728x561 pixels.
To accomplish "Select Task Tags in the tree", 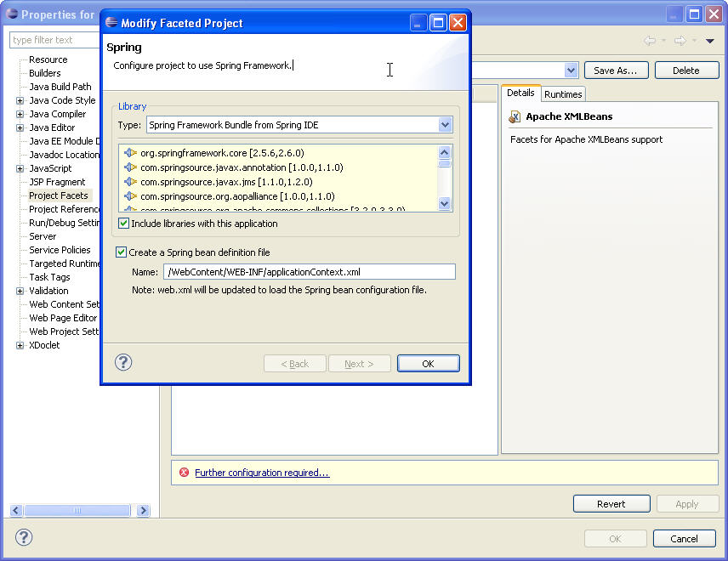I will pyautogui.click(x=49, y=277).
